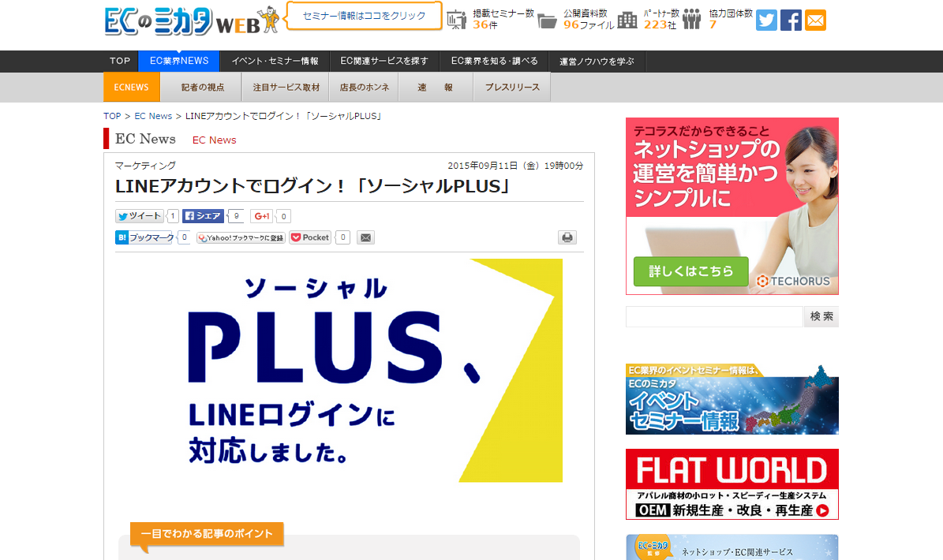Click the Hatena ブックマーク button

tap(144, 237)
